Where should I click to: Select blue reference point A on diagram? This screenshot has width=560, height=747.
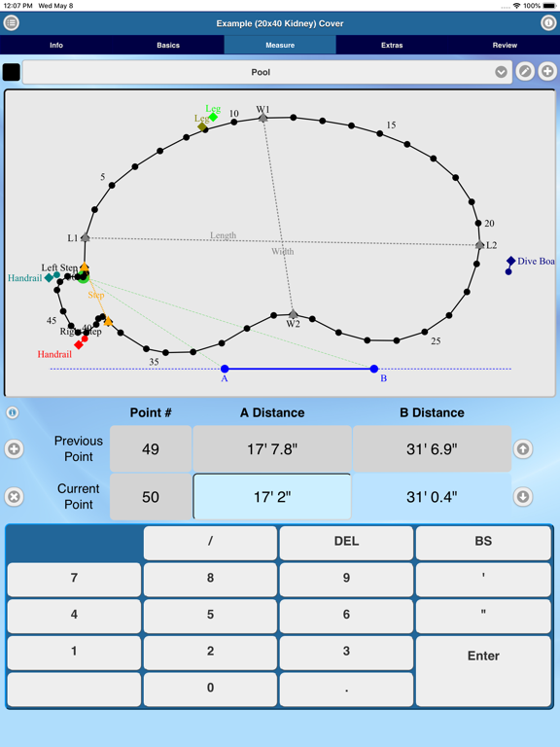pyautogui.click(x=225, y=369)
